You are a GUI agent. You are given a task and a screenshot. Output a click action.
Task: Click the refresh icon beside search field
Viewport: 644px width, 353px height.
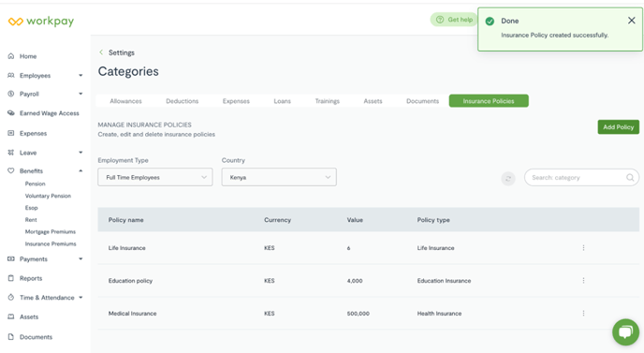pos(508,178)
